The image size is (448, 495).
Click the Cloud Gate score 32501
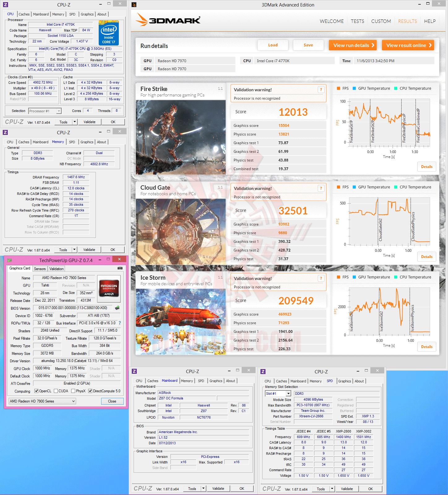[293, 211]
